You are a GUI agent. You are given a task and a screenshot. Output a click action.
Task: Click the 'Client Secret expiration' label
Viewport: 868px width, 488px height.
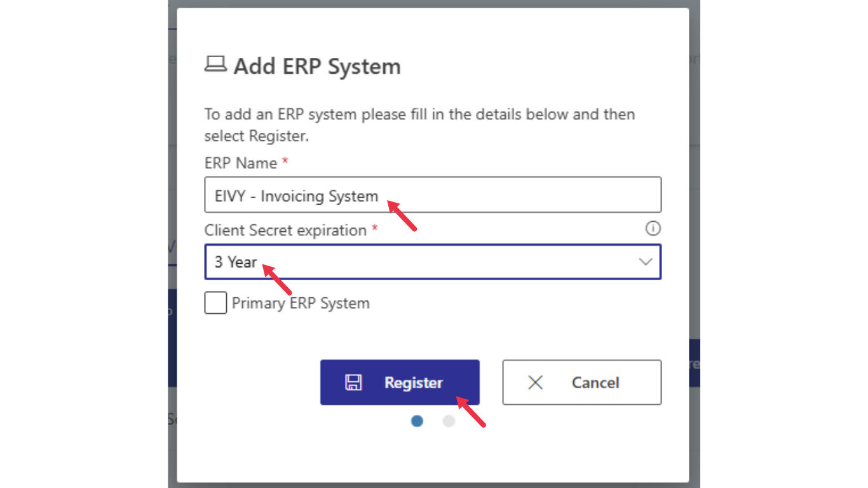point(285,230)
